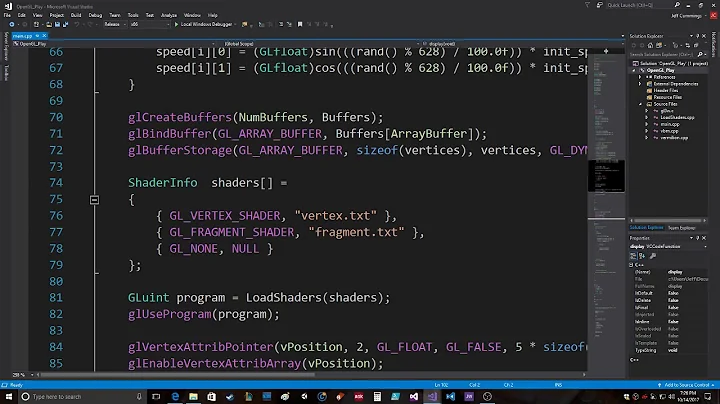This screenshot has height=404, width=720.
Task: Click the Solution Explorer Home icon
Action: pos(650,45)
